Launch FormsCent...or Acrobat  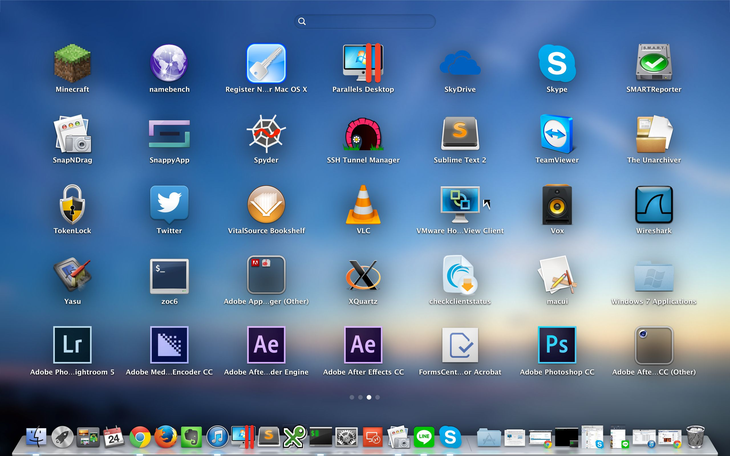[x=460, y=345]
